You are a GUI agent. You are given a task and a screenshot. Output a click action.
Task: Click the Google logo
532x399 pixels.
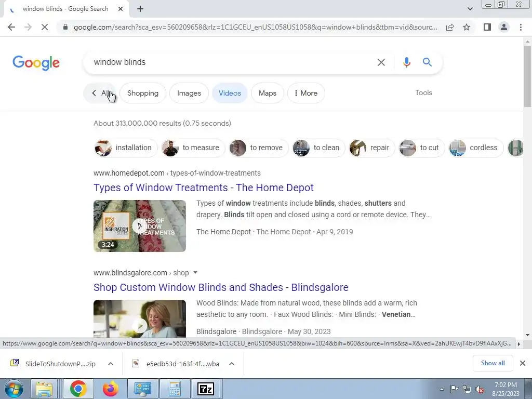[x=36, y=63]
